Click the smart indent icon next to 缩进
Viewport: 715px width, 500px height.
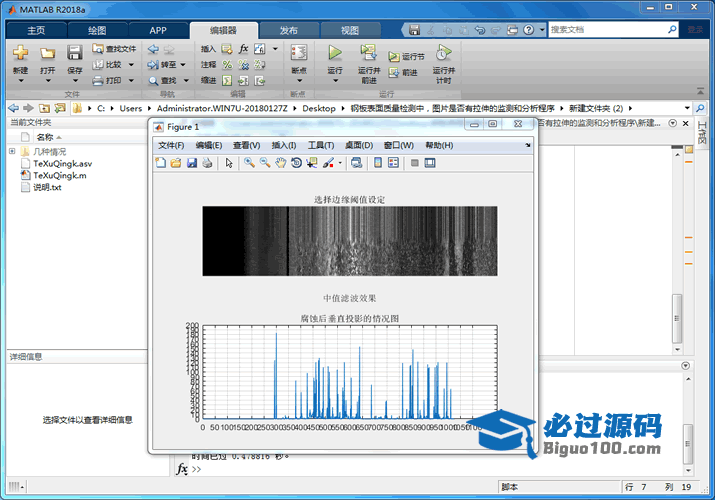click(x=227, y=81)
